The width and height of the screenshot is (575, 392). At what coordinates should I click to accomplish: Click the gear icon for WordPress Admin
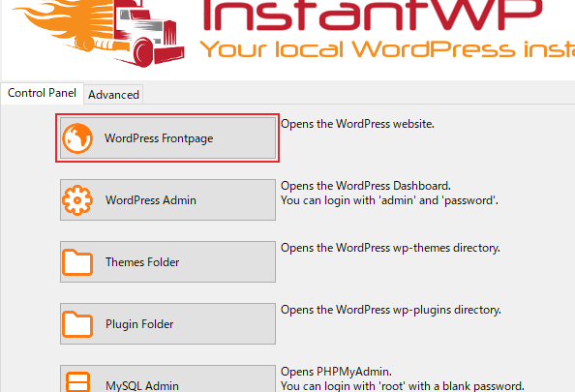(77, 200)
